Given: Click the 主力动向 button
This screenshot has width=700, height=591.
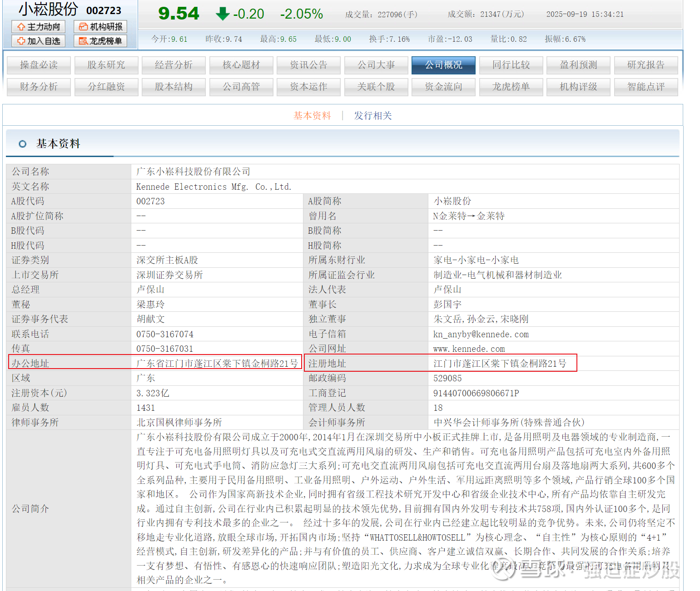Looking at the screenshot, I should [x=39, y=27].
